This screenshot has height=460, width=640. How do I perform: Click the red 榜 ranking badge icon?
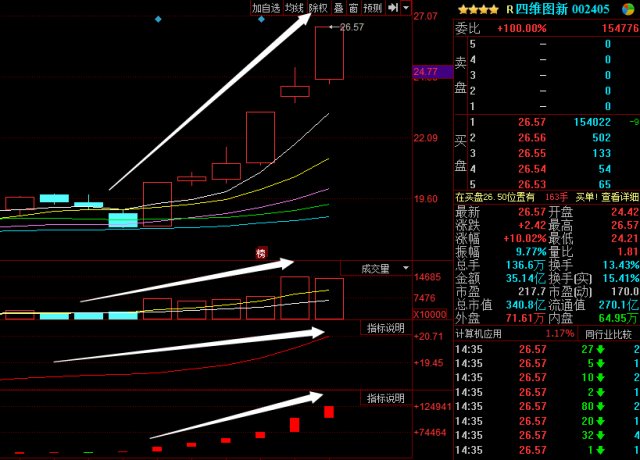261,253
